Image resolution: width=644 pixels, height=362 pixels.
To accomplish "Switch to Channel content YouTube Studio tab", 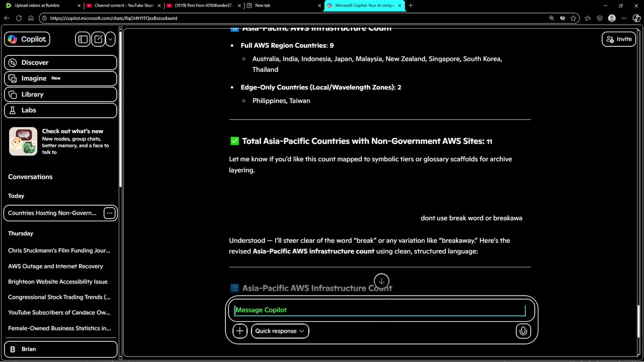I will pos(120,6).
